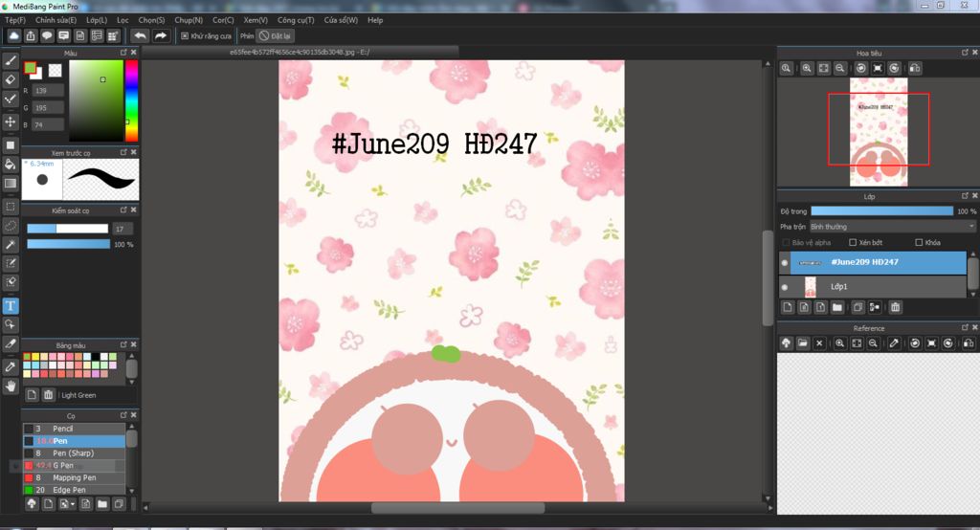Pick color with Reference eyedropper icon

pyautogui.click(x=895, y=343)
